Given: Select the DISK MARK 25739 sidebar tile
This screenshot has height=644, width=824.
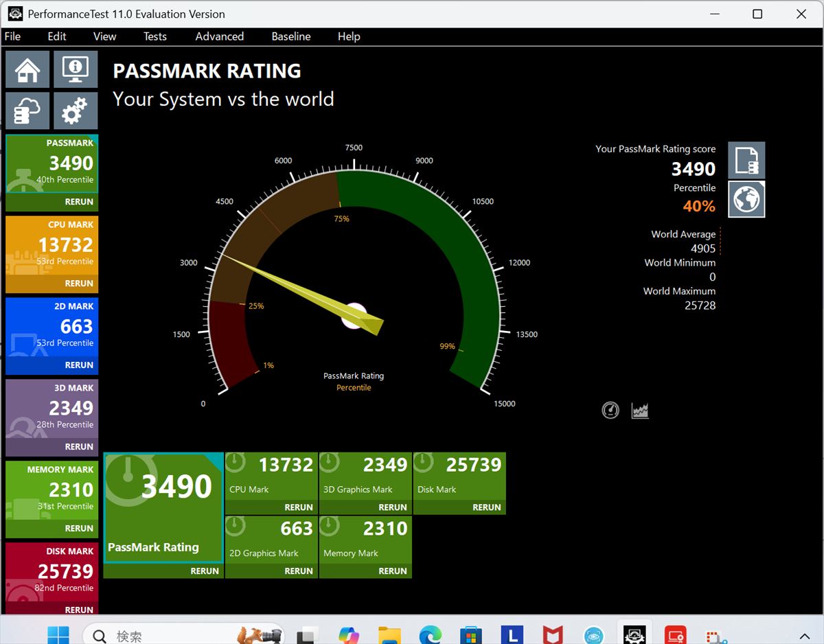Looking at the screenshot, I should [x=52, y=572].
